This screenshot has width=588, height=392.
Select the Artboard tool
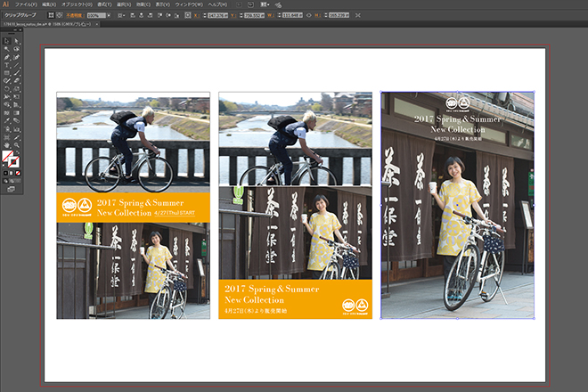[x=6, y=137]
